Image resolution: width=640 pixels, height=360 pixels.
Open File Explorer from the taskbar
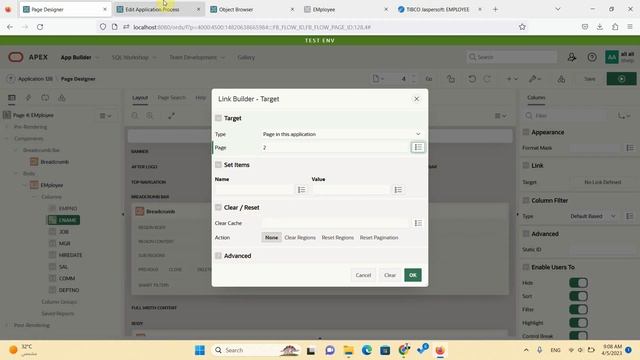click(348, 350)
